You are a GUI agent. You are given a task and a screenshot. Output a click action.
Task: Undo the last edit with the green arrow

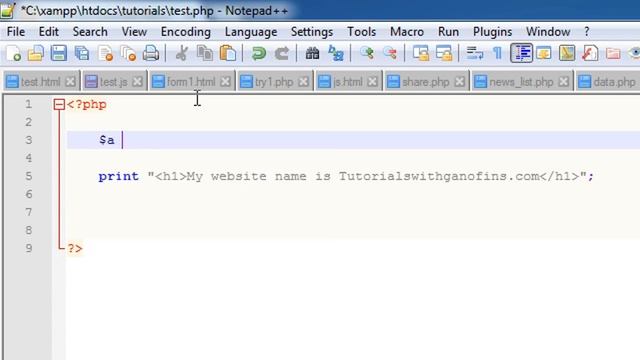(258, 53)
